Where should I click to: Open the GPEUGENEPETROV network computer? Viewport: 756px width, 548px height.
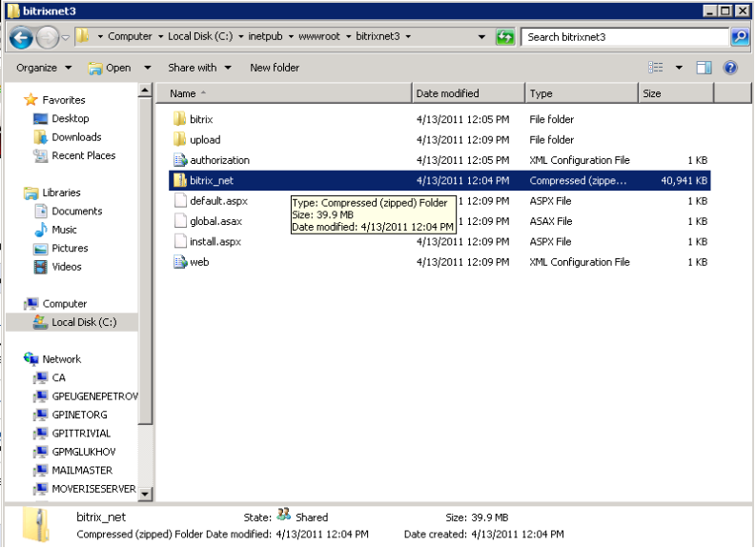tap(94, 396)
